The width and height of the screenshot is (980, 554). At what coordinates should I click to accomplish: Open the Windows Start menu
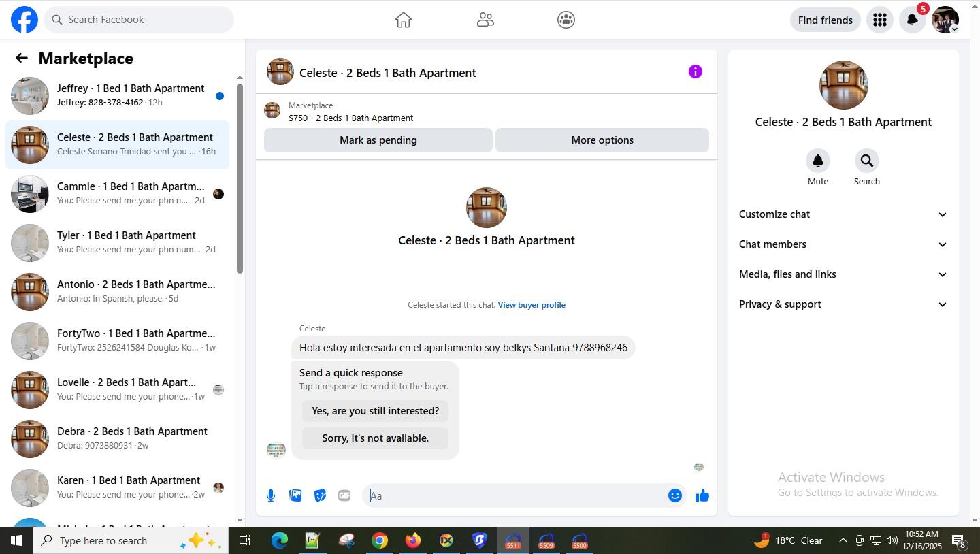click(16, 540)
